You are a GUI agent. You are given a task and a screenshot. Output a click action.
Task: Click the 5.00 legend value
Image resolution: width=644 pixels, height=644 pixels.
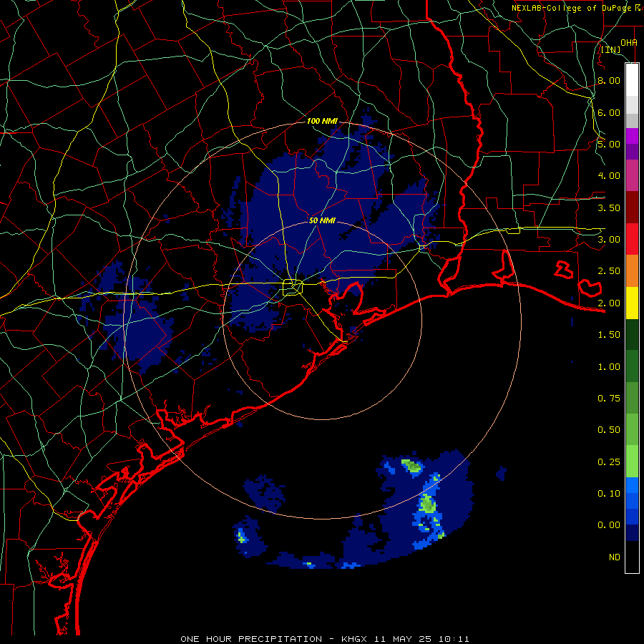click(609, 144)
